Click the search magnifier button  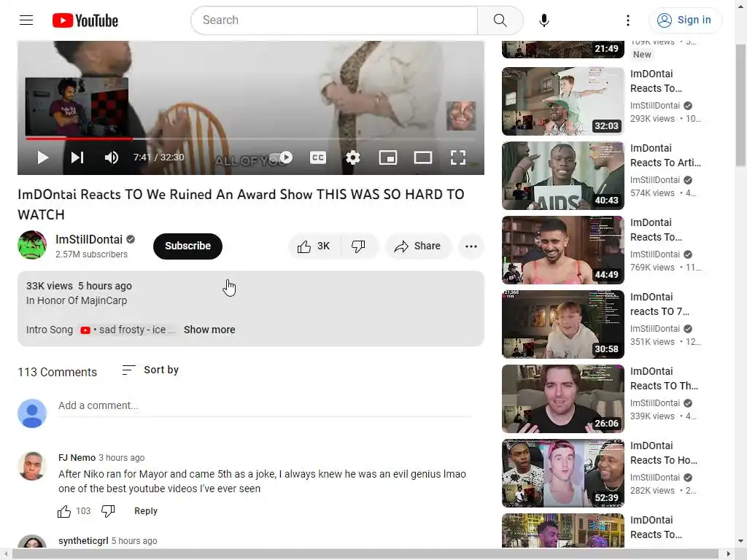pyautogui.click(x=500, y=20)
